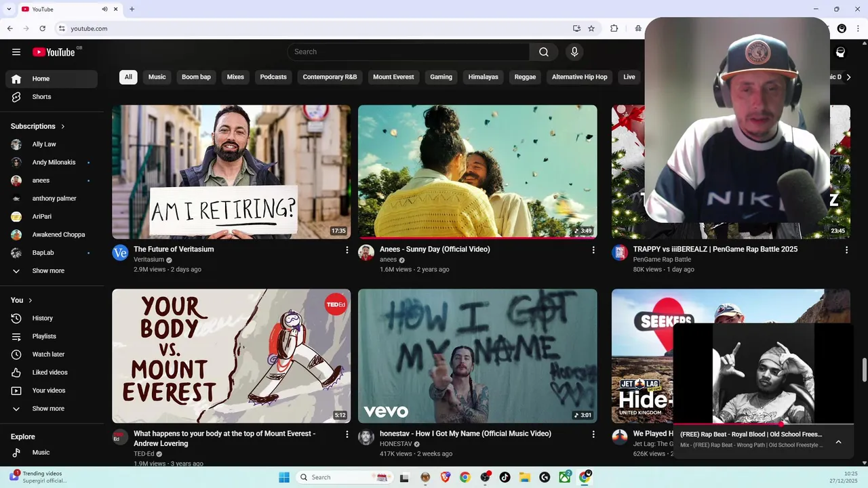Screen dimensions: 868x488
Task: Click the page vertical scrollbar thumb
Action: (865, 370)
